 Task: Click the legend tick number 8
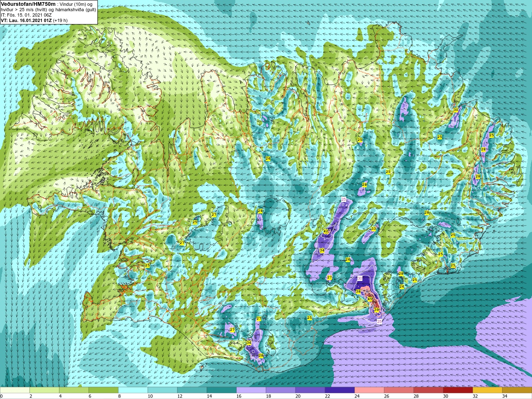[x=119, y=396]
